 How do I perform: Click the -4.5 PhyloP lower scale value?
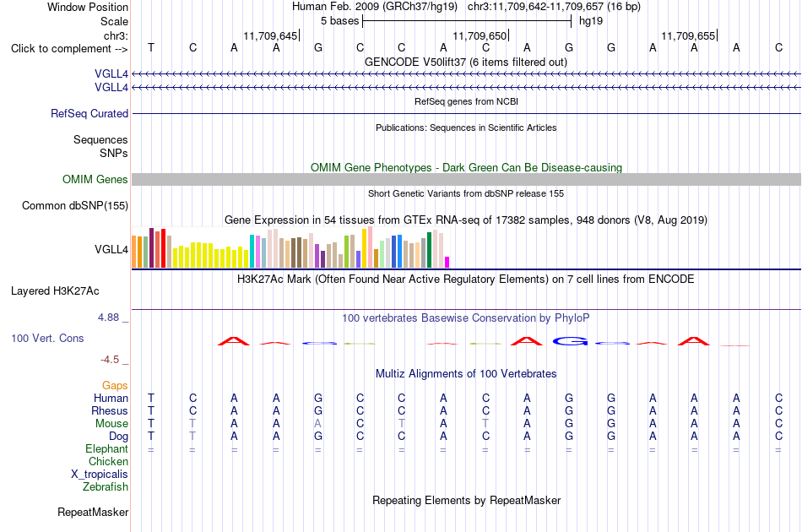point(110,360)
